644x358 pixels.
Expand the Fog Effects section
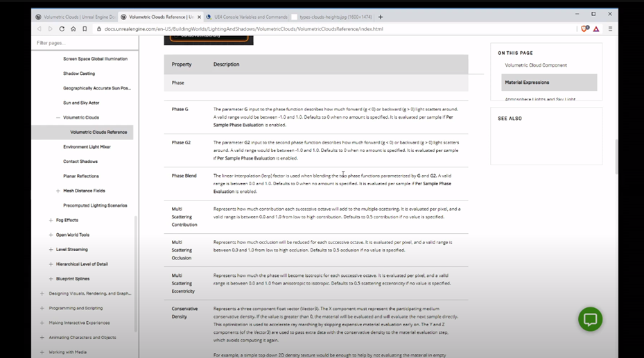(51, 221)
